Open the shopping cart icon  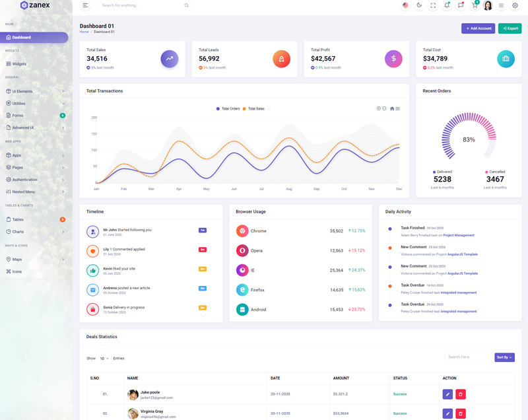pyautogui.click(x=474, y=5)
